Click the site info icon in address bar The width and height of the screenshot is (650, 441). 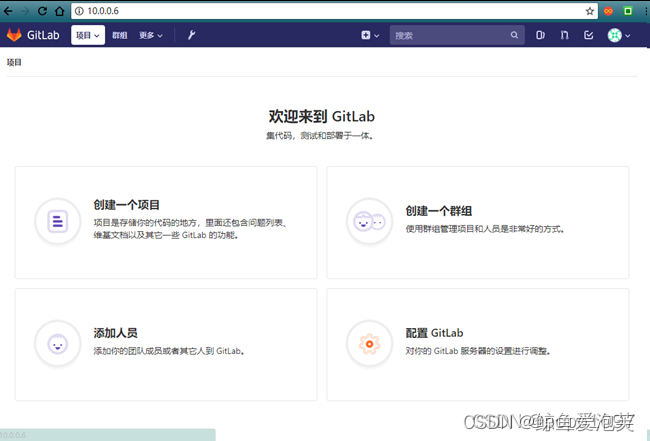(79, 11)
